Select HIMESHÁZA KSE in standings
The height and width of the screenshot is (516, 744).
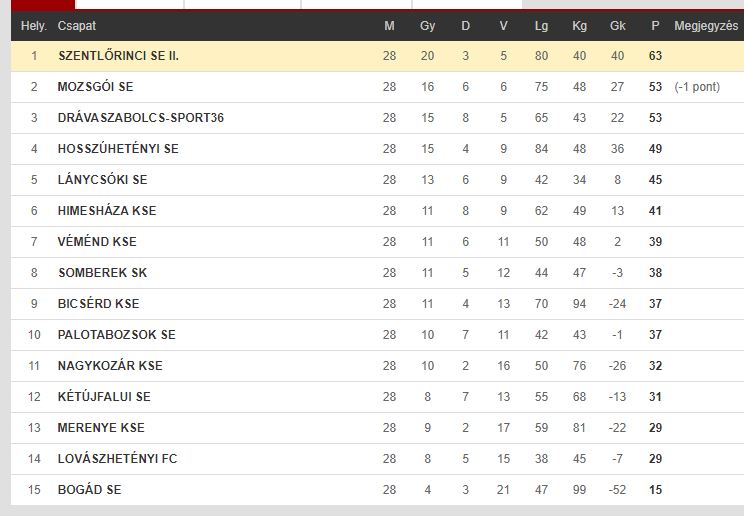pos(107,211)
